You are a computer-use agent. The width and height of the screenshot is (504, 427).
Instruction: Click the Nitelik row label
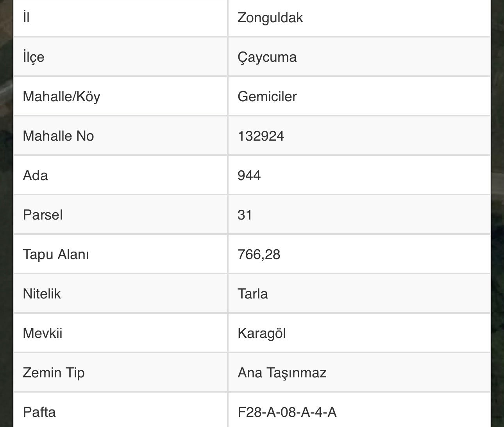click(x=42, y=294)
